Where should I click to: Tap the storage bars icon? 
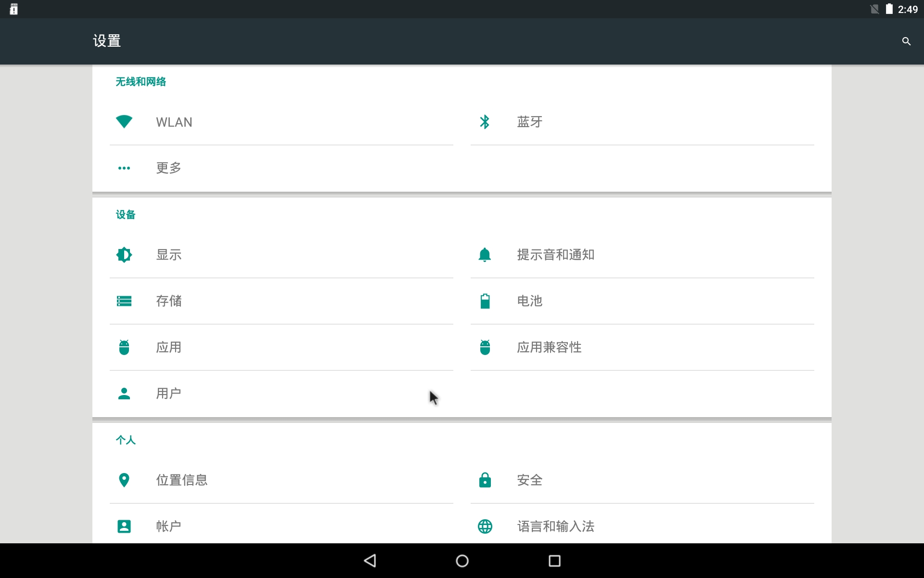point(124,301)
